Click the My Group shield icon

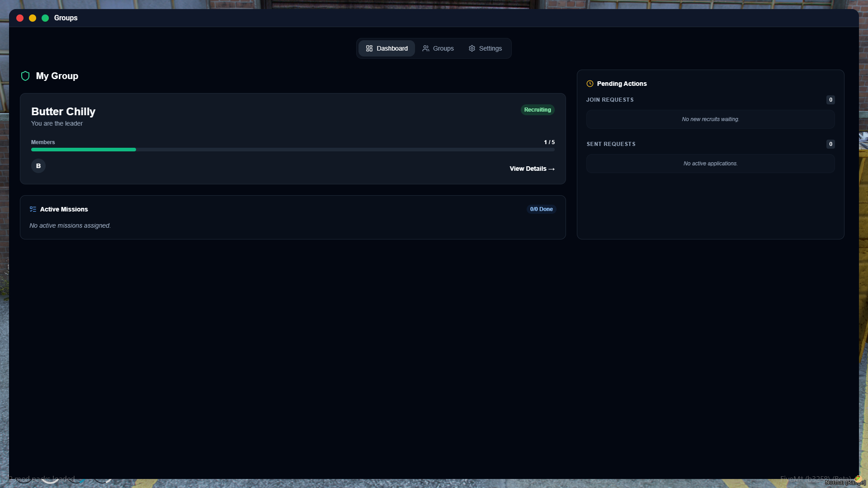coord(25,76)
